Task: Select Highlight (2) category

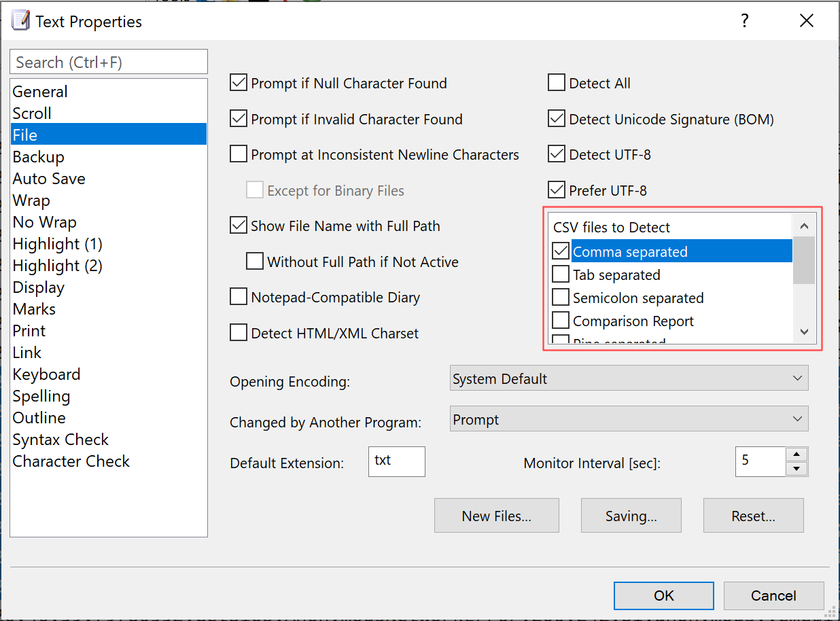Action: [109, 266]
